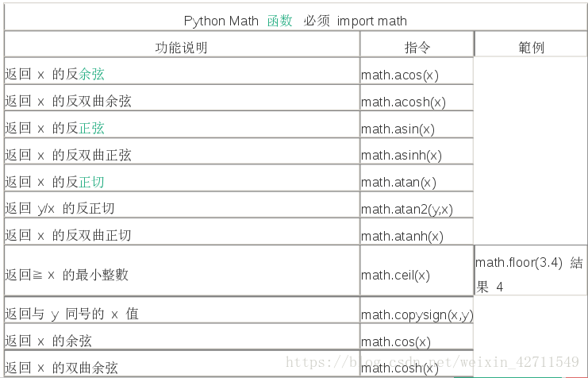Click the math.asin(x) command text
Image resolution: width=588 pixels, height=378 pixels.
coord(398,129)
